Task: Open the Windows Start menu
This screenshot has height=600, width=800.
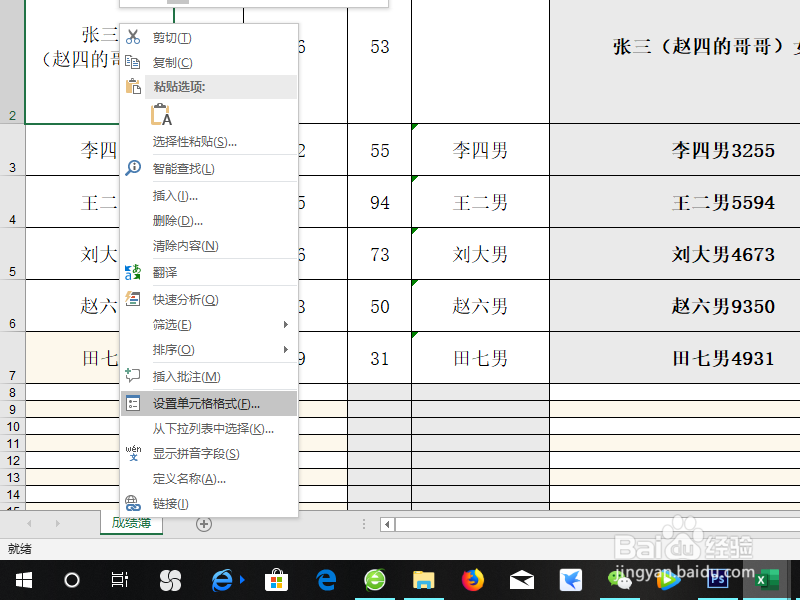Action: [x=24, y=580]
